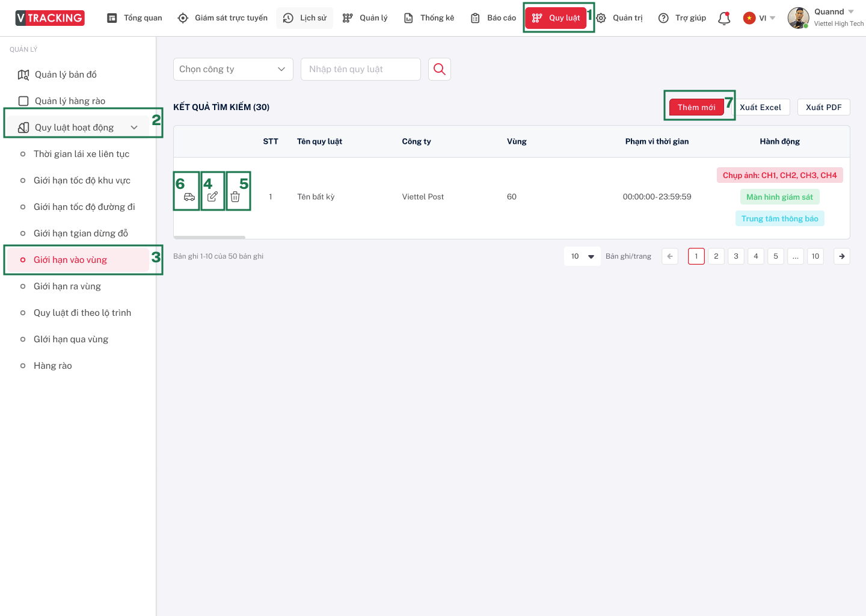This screenshot has height=616, width=866.
Task: Open the Báo cáo reports tab
Action: (493, 18)
